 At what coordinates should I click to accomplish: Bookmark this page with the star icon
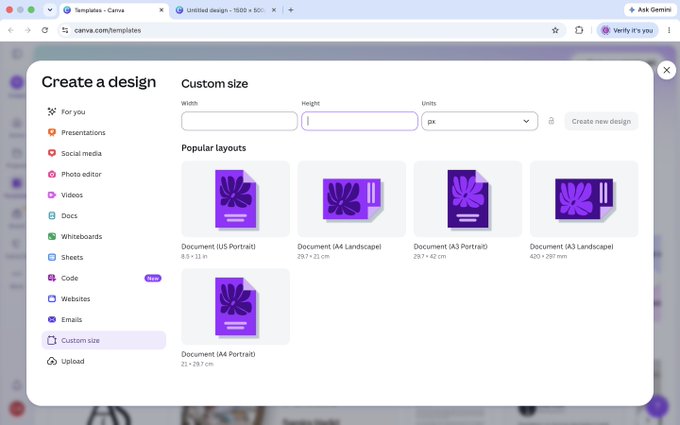coord(555,30)
